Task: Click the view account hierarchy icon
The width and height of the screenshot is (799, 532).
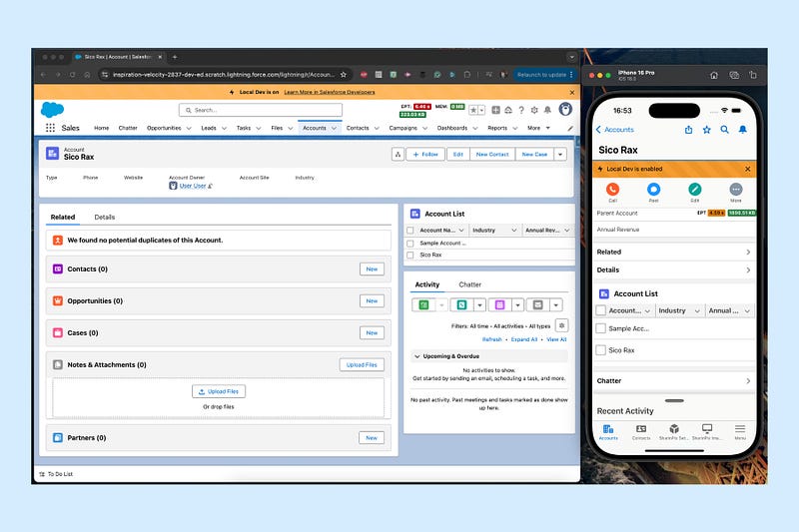Action: (x=398, y=155)
